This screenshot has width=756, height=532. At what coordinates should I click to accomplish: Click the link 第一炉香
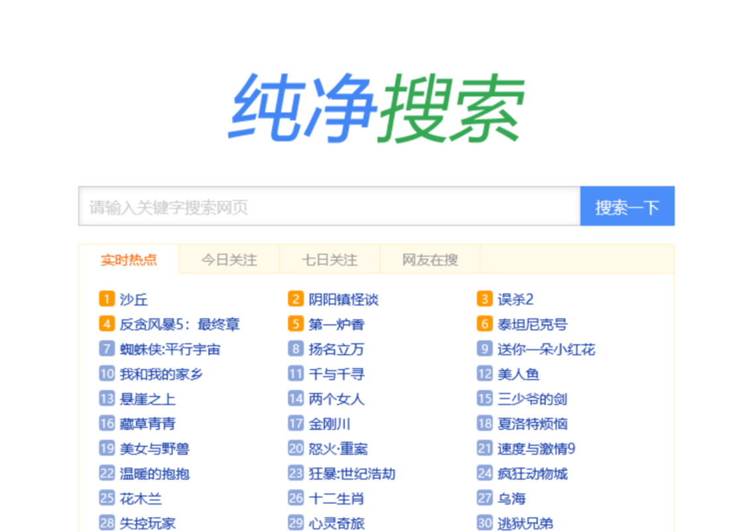pyautogui.click(x=336, y=324)
